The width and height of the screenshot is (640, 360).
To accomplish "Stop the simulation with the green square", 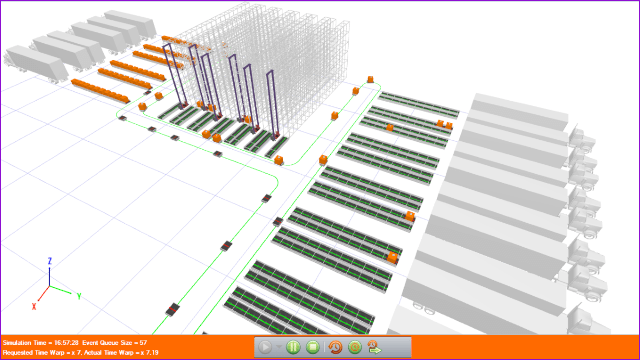I will click(x=313, y=347).
